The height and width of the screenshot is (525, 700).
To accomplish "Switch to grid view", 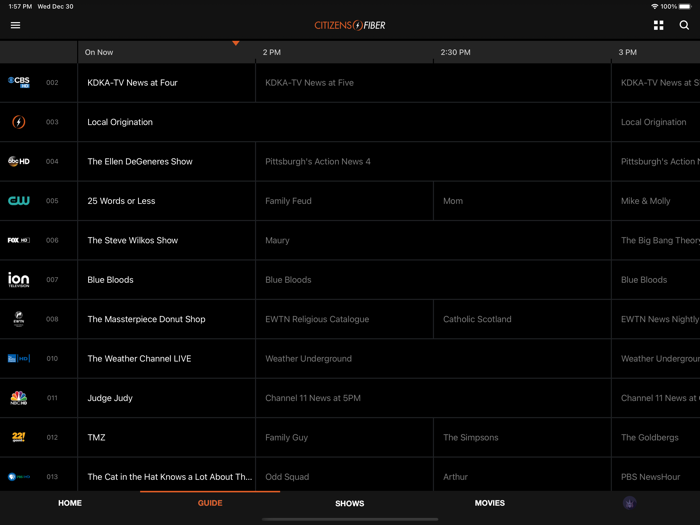I will 658,25.
